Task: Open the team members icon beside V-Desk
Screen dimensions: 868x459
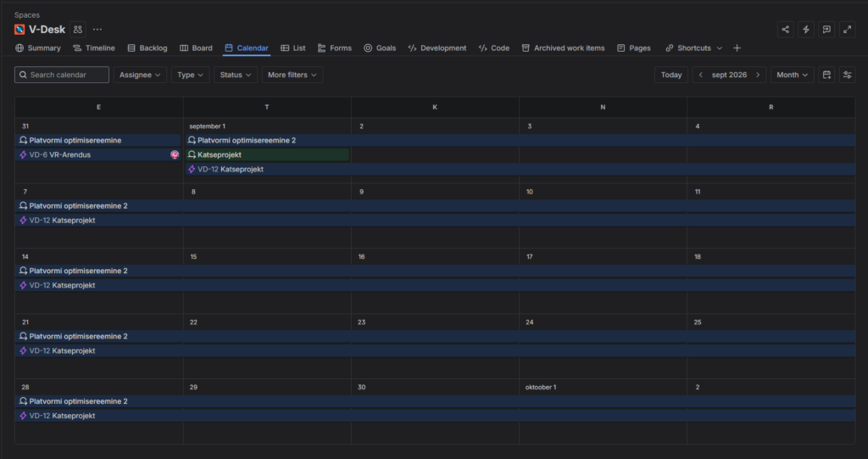Action: pyautogui.click(x=78, y=30)
